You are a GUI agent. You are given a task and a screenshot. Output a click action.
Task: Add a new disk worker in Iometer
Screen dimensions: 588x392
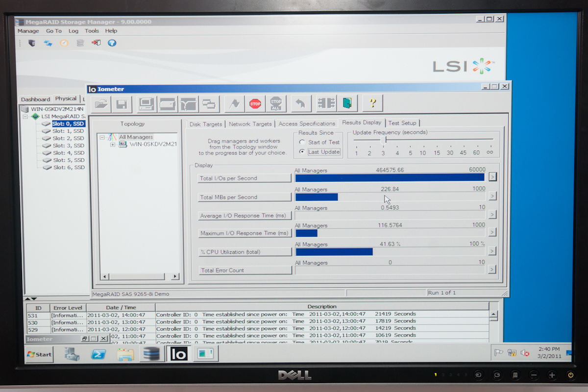coord(167,103)
